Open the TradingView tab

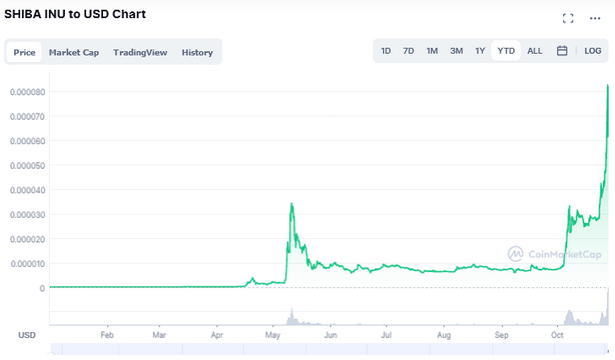click(140, 52)
